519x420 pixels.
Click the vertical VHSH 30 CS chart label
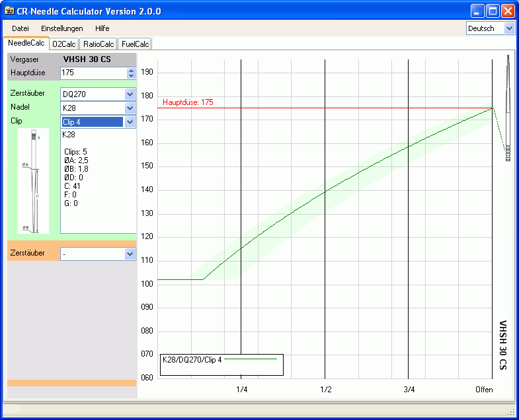(x=502, y=345)
